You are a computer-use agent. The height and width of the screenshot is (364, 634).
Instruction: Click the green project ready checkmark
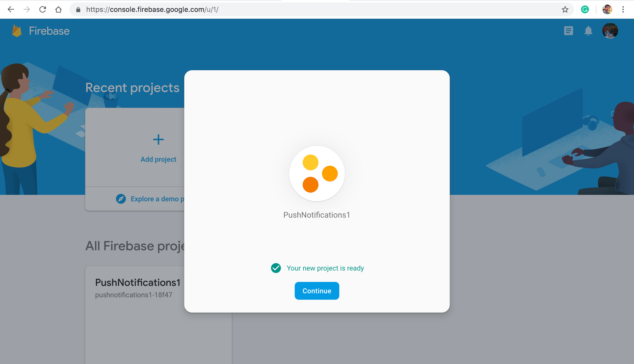pyautogui.click(x=276, y=268)
